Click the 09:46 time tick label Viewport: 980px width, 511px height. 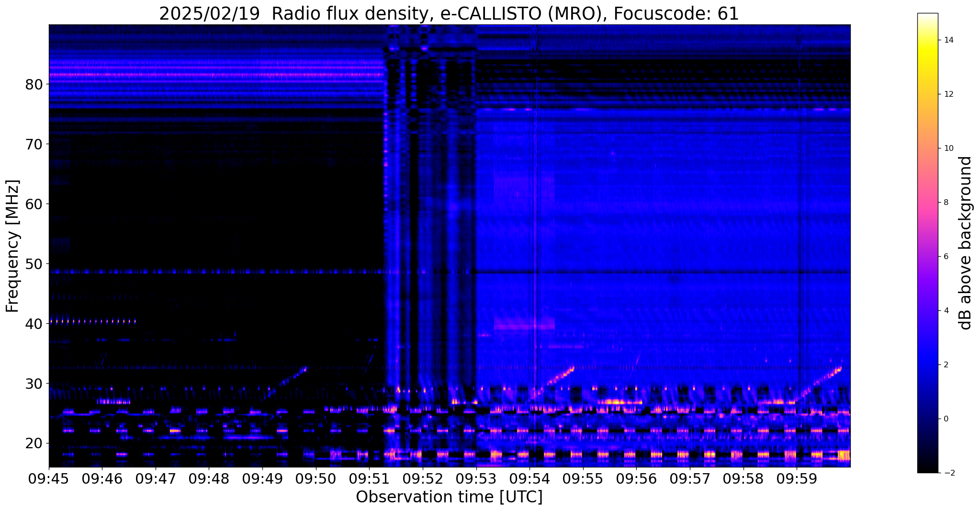(x=102, y=479)
